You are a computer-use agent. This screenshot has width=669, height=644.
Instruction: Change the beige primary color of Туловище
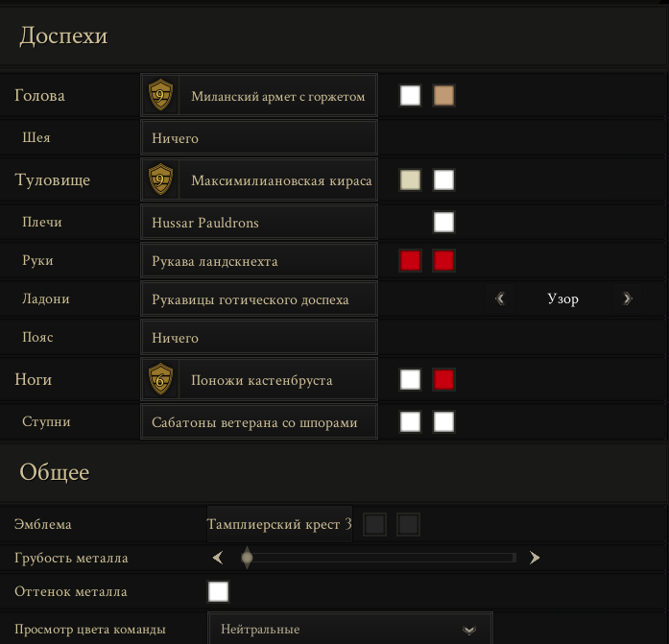tap(410, 179)
